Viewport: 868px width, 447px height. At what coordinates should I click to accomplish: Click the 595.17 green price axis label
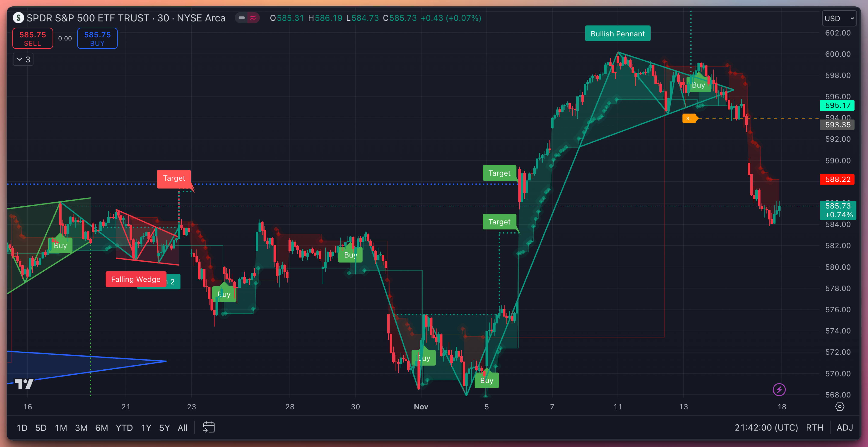pyautogui.click(x=838, y=105)
